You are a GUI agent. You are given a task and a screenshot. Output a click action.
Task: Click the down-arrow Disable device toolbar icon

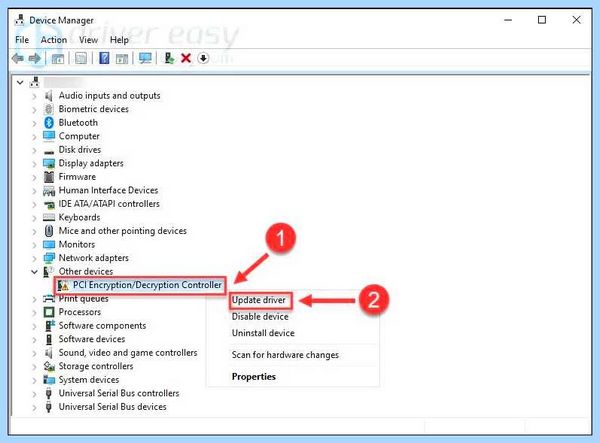pos(203,58)
